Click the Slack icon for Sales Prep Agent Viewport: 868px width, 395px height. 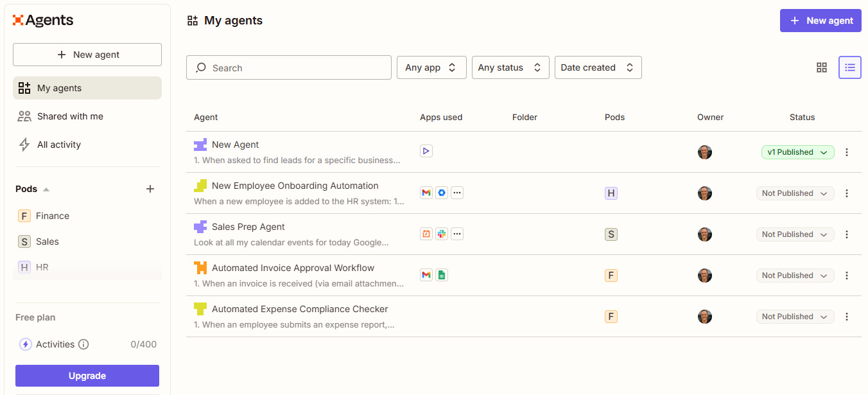(442, 233)
